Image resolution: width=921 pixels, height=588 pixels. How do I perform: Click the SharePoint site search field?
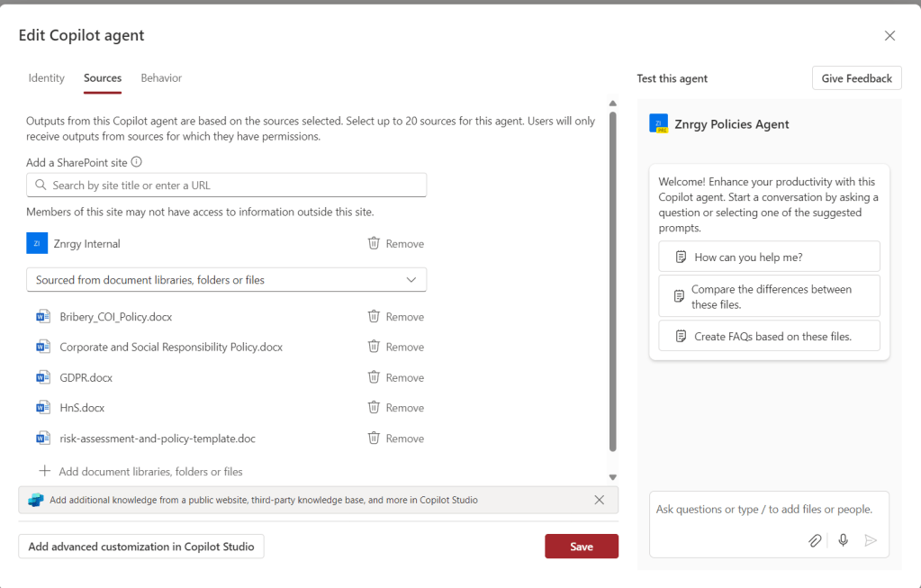[226, 185]
